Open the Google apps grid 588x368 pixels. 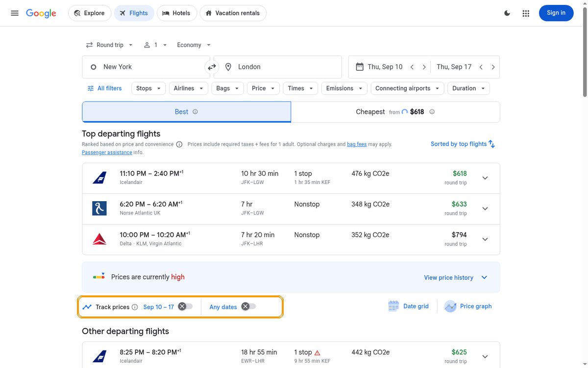point(526,13)
